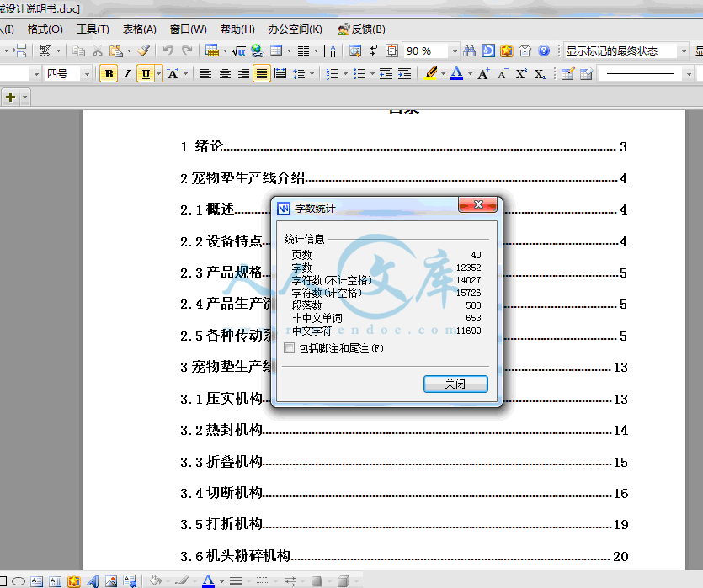The image size is (703, 588).
Task: Select the ellipse drawing tool
Action: coord(19,581)
